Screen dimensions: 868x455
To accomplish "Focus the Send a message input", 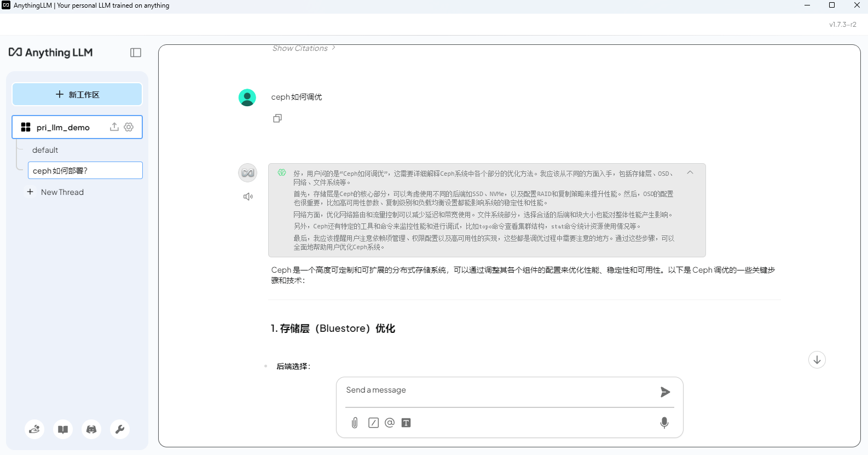I will pyautogui.click(x=499, y=390).
